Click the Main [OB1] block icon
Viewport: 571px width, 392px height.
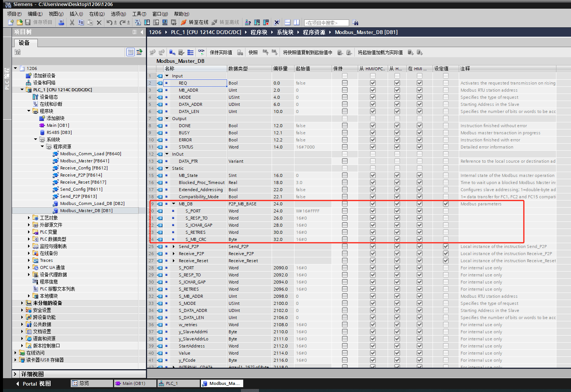tap(42, 125)
